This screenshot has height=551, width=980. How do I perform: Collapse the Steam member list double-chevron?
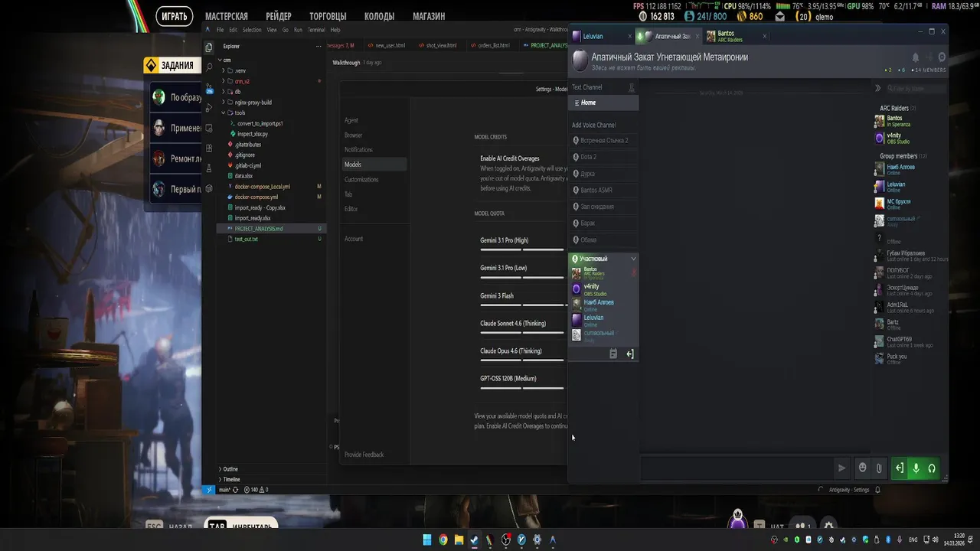coord(878,88)
